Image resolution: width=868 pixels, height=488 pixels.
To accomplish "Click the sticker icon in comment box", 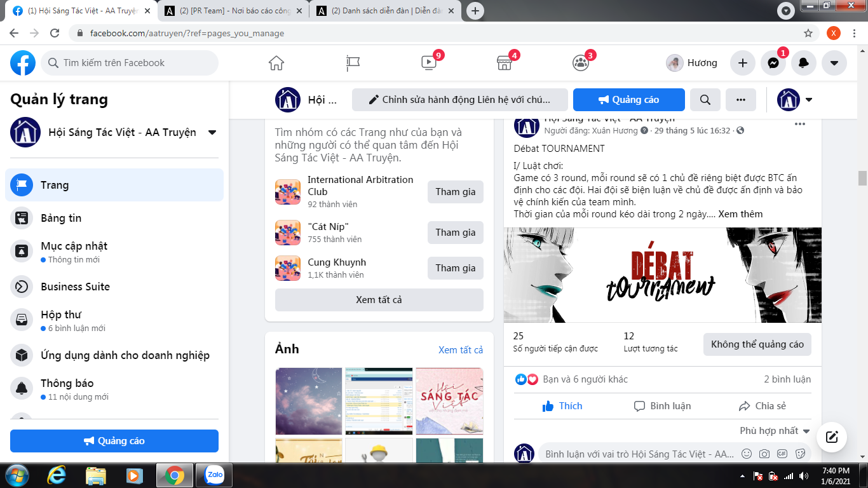I will point(800,454).
